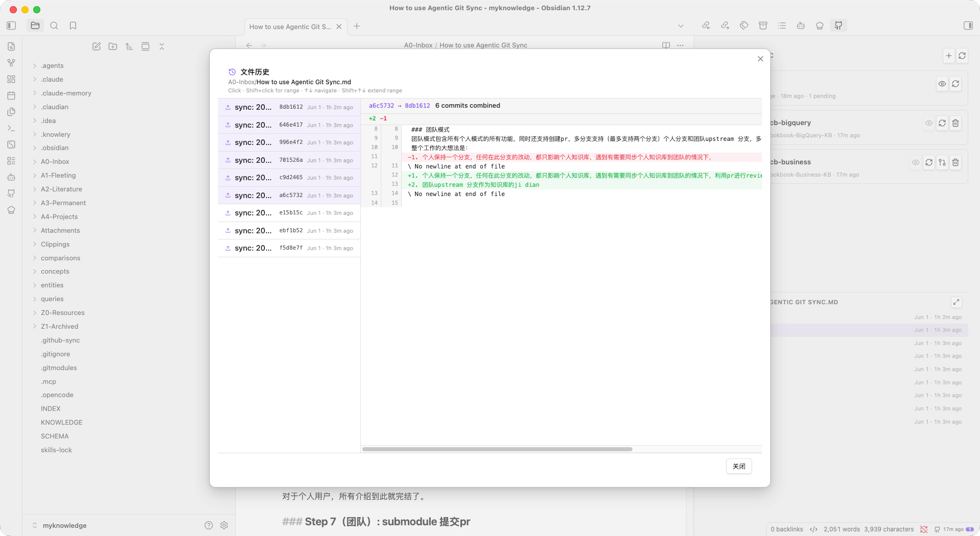Open a new tab with plus icon
This screenshot has height=536, width=980.
click(357, 26)
